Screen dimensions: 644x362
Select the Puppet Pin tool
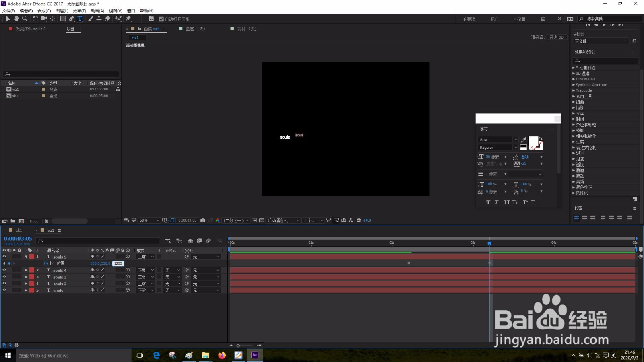128,19
